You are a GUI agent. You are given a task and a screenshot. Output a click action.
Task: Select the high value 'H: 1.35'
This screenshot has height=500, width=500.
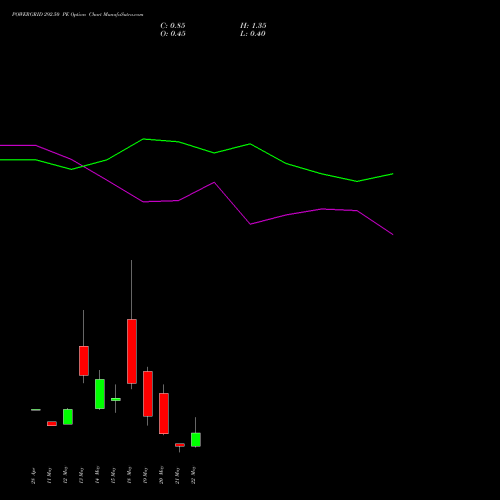[x=253, y=26]
